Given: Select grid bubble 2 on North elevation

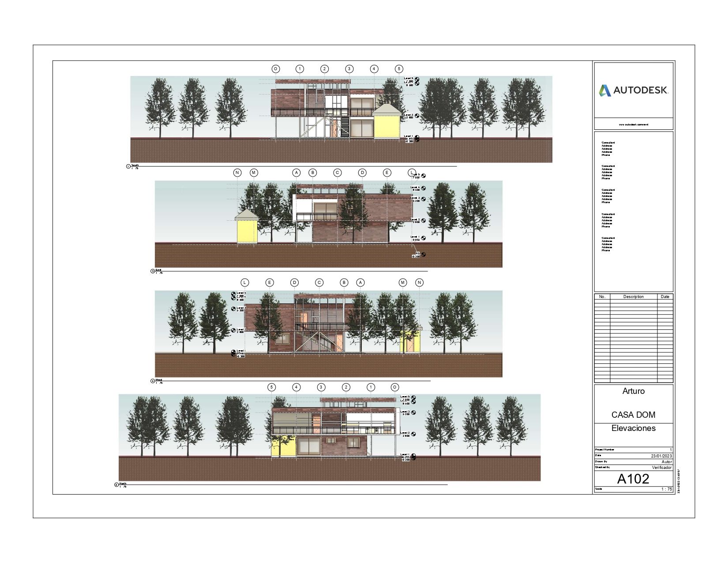Looking at the screenshot, I should 346,387.
